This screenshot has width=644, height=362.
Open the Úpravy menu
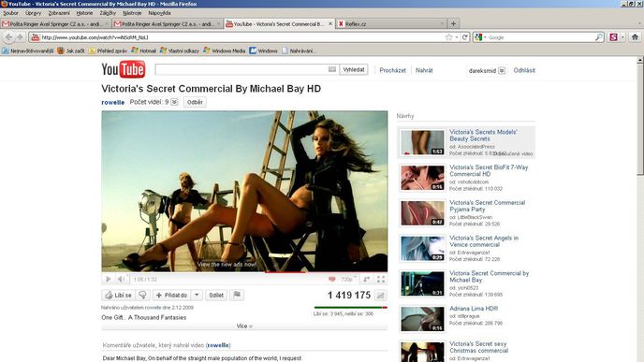33,13
